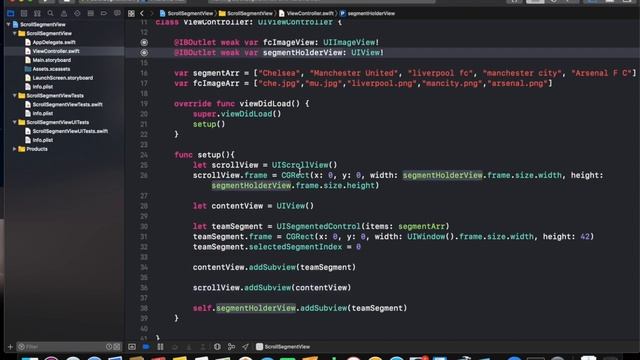Select ScrollSegmentView process in debug bar
This screenshot has height=360, width=640.
click(283, 347)
